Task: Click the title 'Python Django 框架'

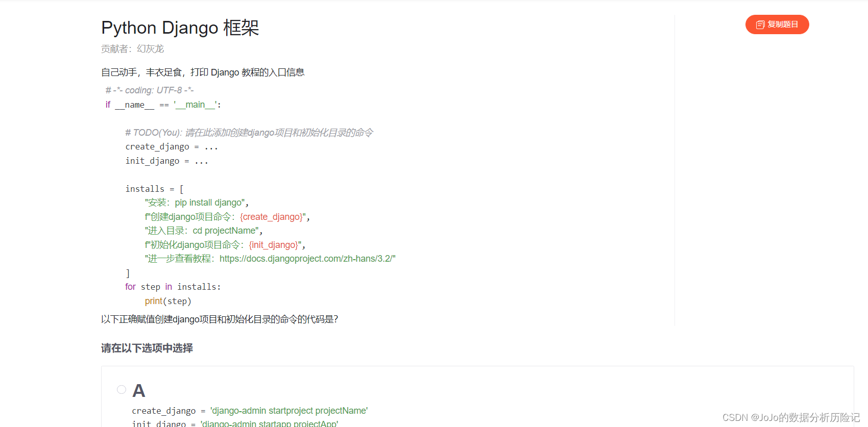Action: 180,28
